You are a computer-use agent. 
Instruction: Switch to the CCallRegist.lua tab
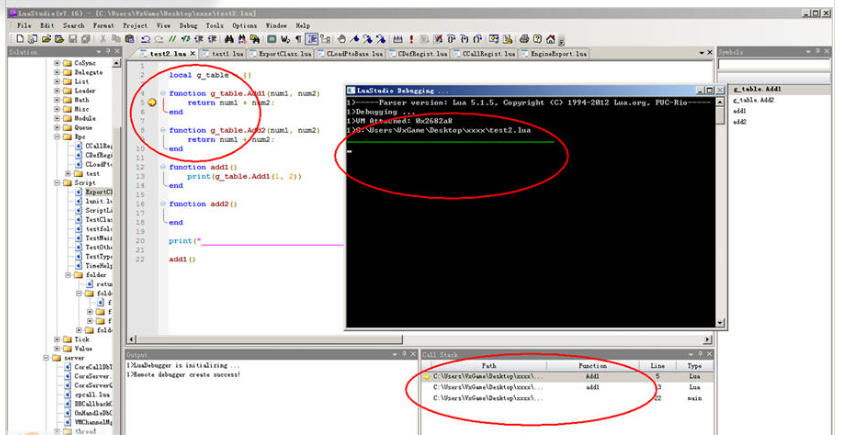[485, 54]
